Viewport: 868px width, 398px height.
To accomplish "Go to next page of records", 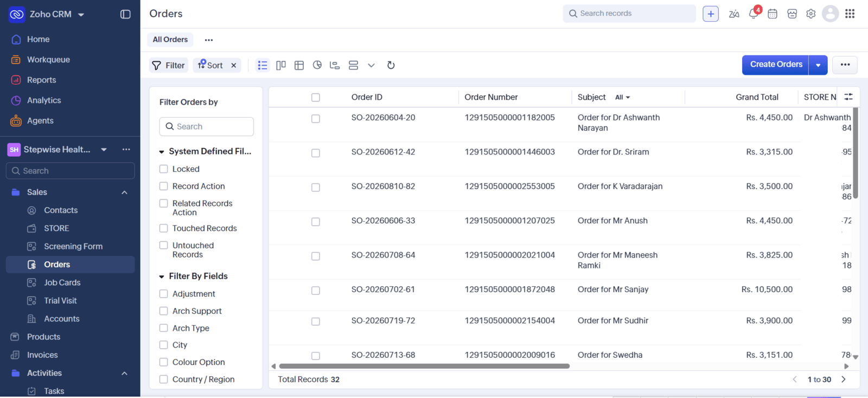I will (844, 380).
